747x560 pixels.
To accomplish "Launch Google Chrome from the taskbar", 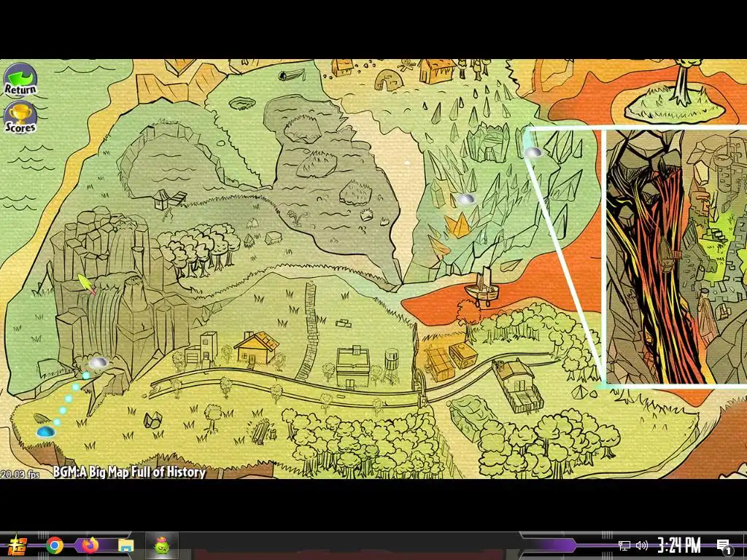I will point(55,545).
